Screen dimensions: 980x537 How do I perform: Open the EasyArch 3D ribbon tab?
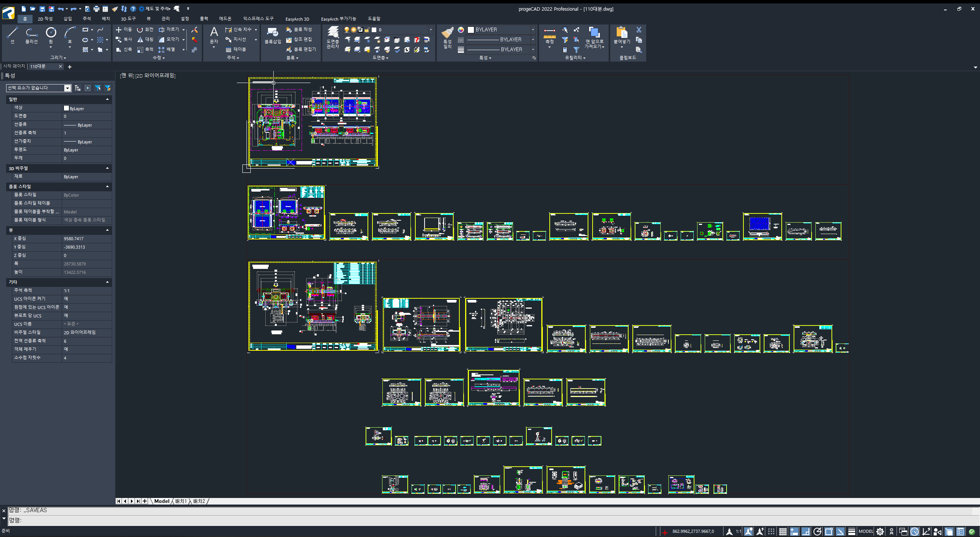tap(297, 18)
